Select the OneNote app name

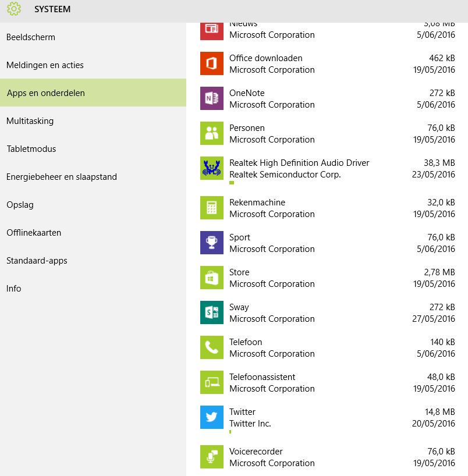click(247, 93)
